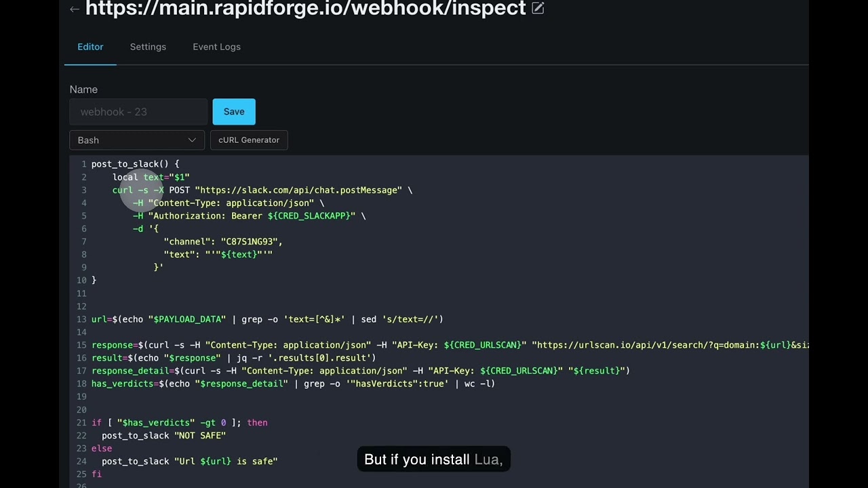The width and height of the screenshot is (868, 488).
Task: Open the Bash language dropdown
Action: pos(136,140)
